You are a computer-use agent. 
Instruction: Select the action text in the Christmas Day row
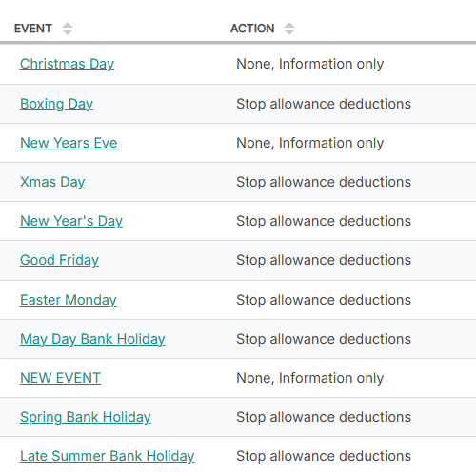coord(310,64)
